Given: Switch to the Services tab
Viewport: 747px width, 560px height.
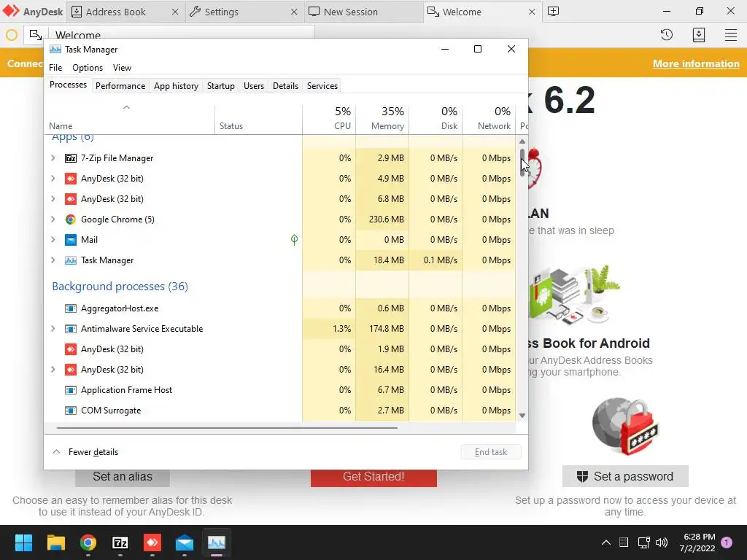Looking at the screenshot, I should tap(322, 86).
